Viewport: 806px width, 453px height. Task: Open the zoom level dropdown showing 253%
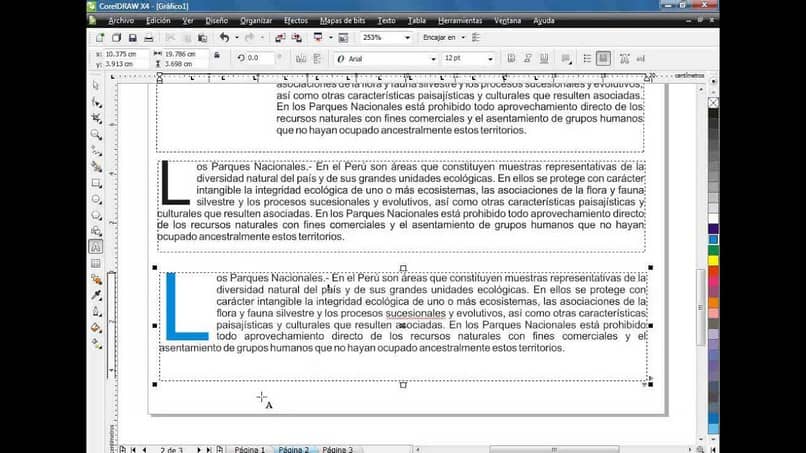407,38
